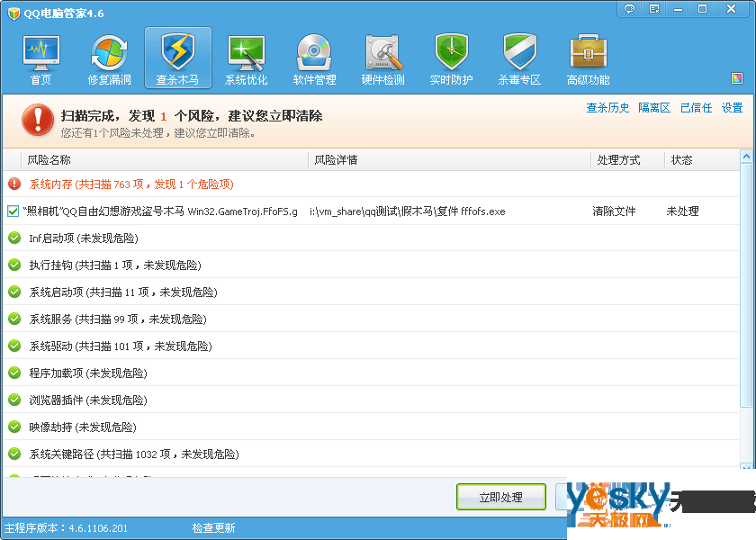Open the 首页 home icon

tap(40, 59)
